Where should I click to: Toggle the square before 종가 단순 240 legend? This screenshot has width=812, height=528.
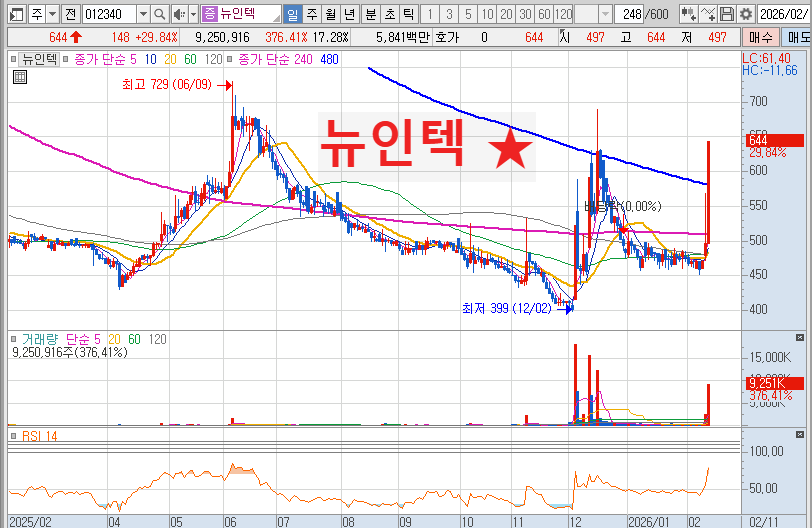click(x=229, y=59)
